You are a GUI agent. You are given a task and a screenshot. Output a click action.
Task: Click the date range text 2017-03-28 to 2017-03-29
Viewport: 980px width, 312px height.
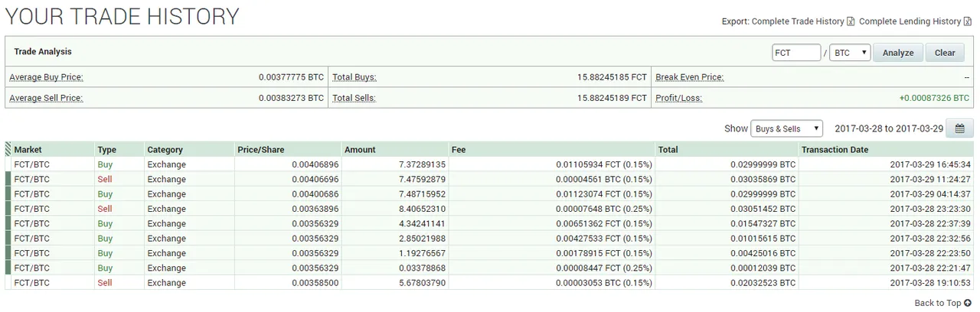(x=889, y=128)
